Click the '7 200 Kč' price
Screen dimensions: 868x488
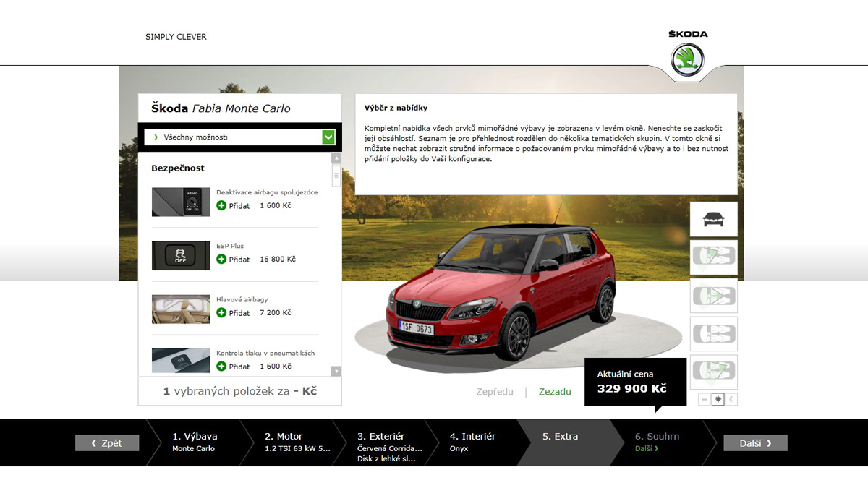pyautogui.click(x=276, y=313)
